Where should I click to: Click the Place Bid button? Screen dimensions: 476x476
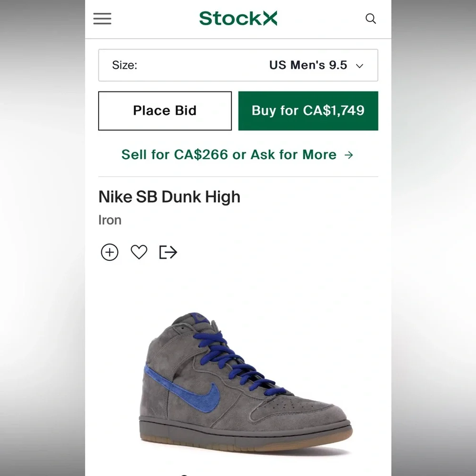(x=164, y=110)
